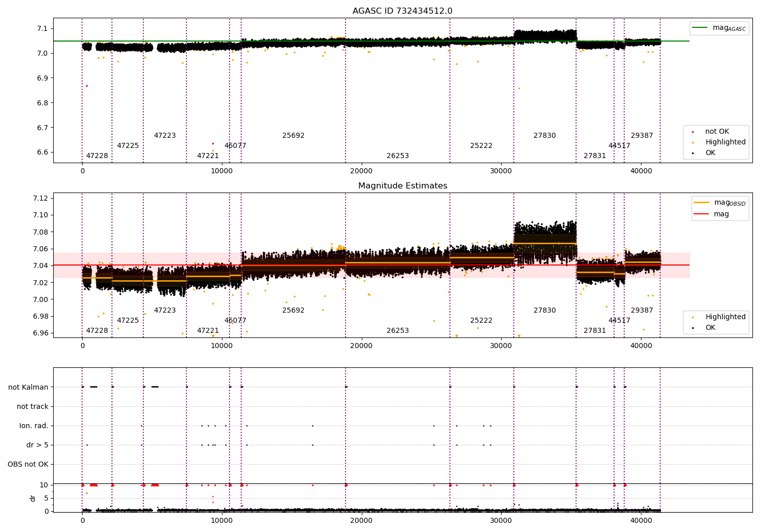The height and width of the screenshot is (532, 760).
Task: Click the 6.6 y-axis tick label
Action: (x=42, y=152)
